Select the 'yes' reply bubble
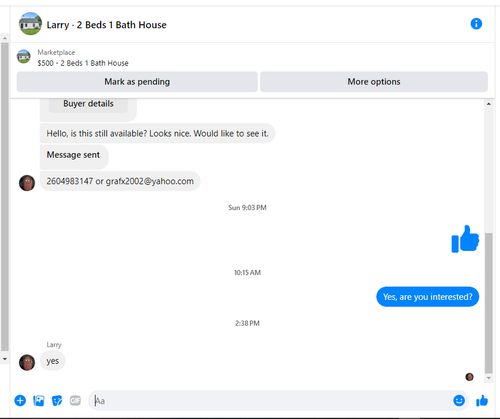The image size is (500, 419). pos(53,361)
